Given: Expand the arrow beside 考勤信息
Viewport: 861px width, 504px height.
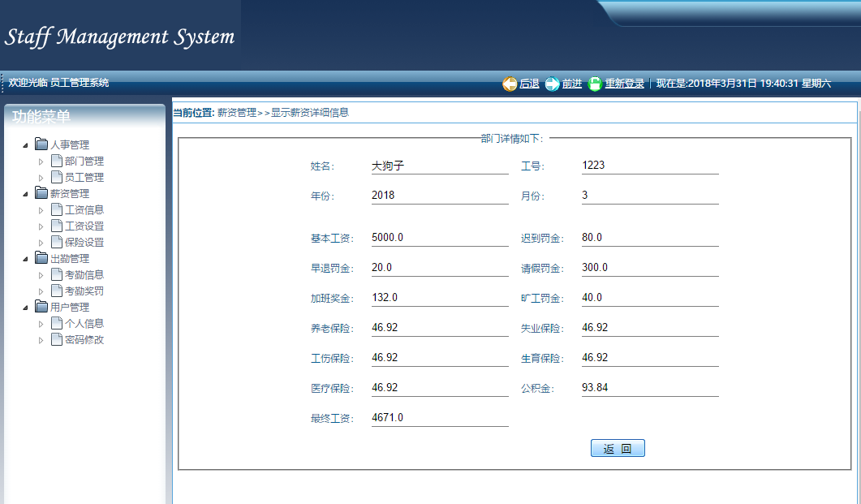Looking at the screenshot, I should point(41,275).
